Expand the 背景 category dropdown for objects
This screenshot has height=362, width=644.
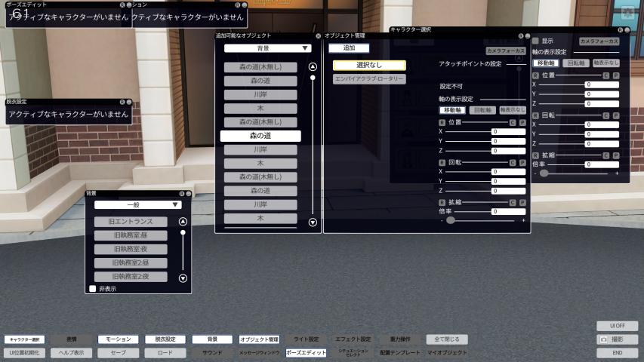pos(268,48)
